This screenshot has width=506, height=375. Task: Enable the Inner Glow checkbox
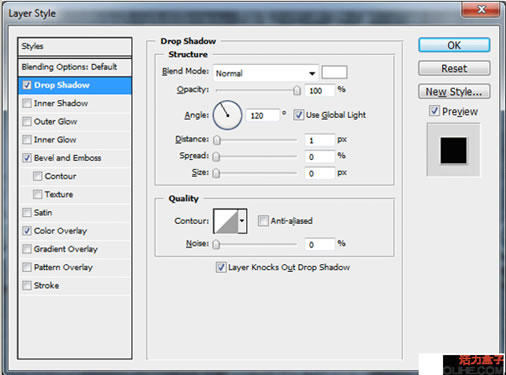[27, 139]
